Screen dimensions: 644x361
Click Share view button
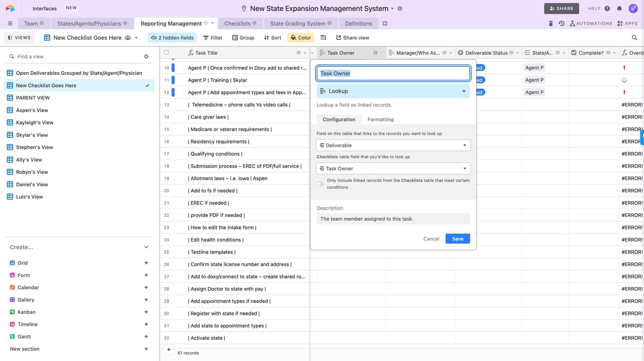click(x=353, y=38)
